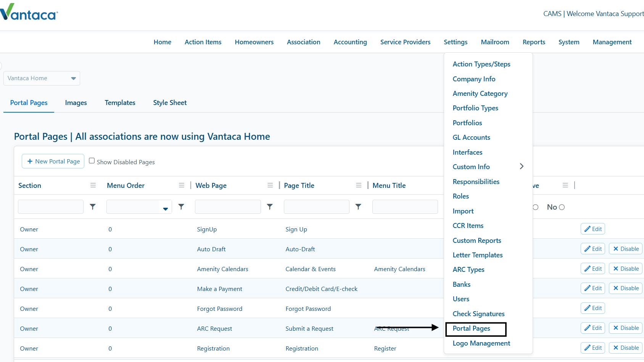Click the Menu Title filter input field
644x362 pixels.
[x=405, y=207]
